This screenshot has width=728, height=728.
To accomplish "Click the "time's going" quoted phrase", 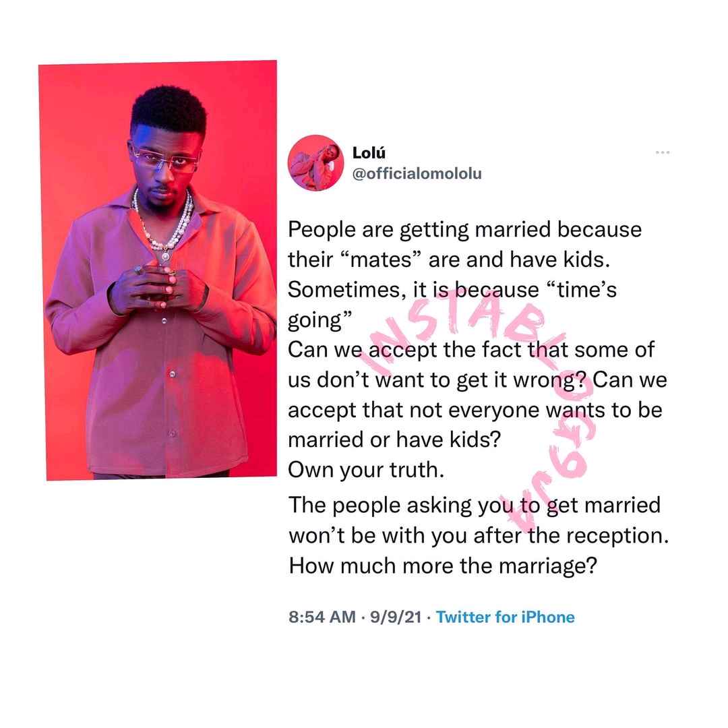I will click(x=452, y=305).
